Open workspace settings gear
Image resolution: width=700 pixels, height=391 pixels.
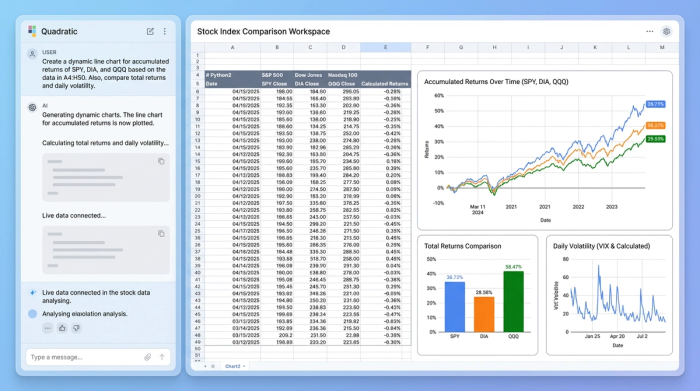tap(667, 31)
